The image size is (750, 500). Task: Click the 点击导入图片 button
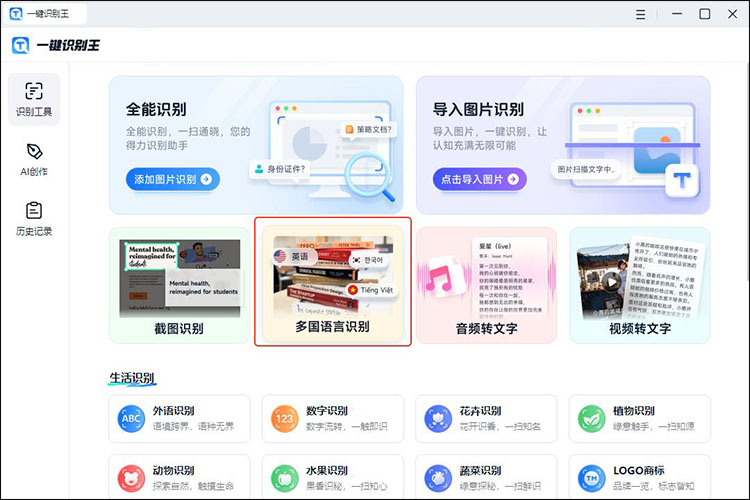point(479,179)
